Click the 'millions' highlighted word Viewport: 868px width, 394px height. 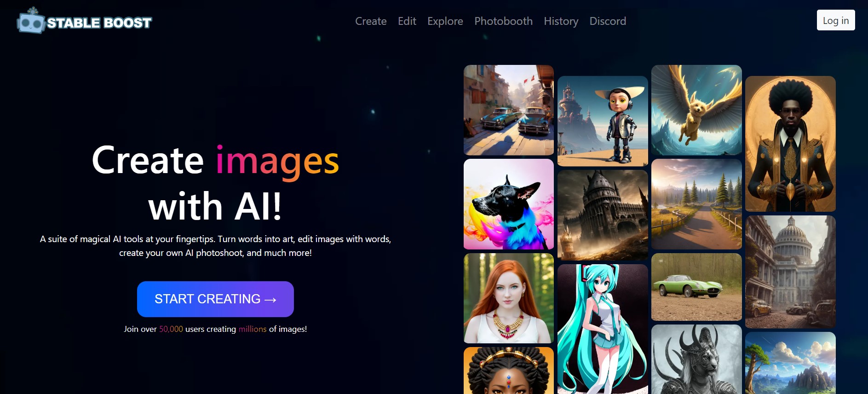coord(253,329)
